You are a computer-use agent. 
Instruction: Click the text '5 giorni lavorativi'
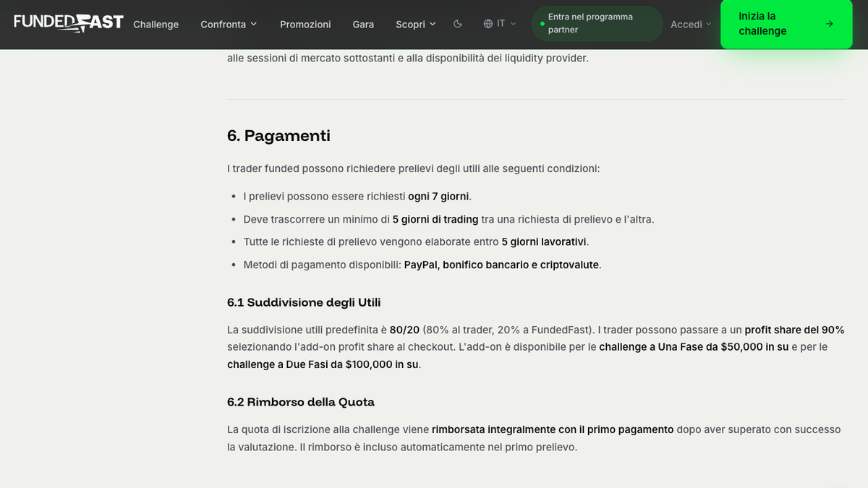point(544,241)
